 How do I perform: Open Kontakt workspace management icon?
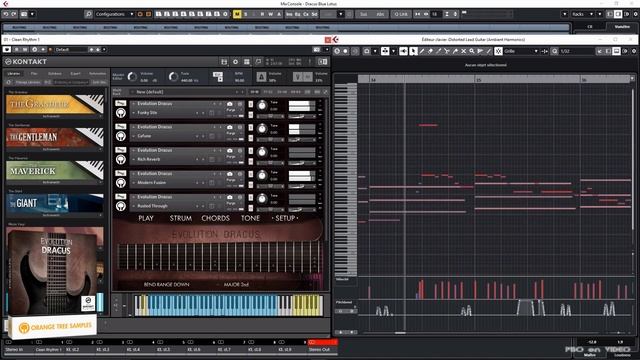pos(247,62)
